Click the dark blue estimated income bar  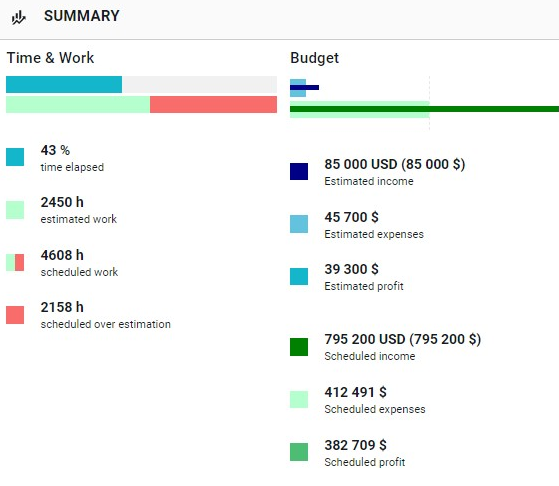coord(304,87)
